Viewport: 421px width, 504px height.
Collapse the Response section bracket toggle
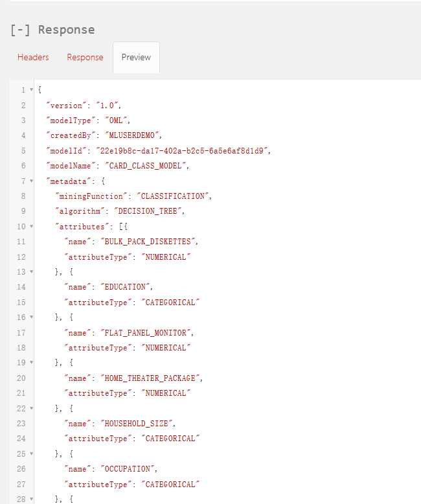pyautogui.click(x=19, y=30)
